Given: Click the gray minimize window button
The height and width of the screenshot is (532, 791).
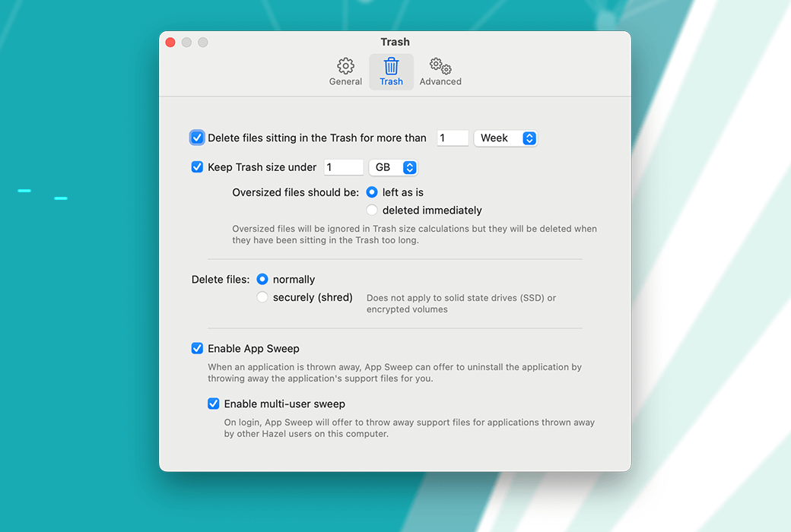Looking at the screenshot, I should click(x=186, y=43).
